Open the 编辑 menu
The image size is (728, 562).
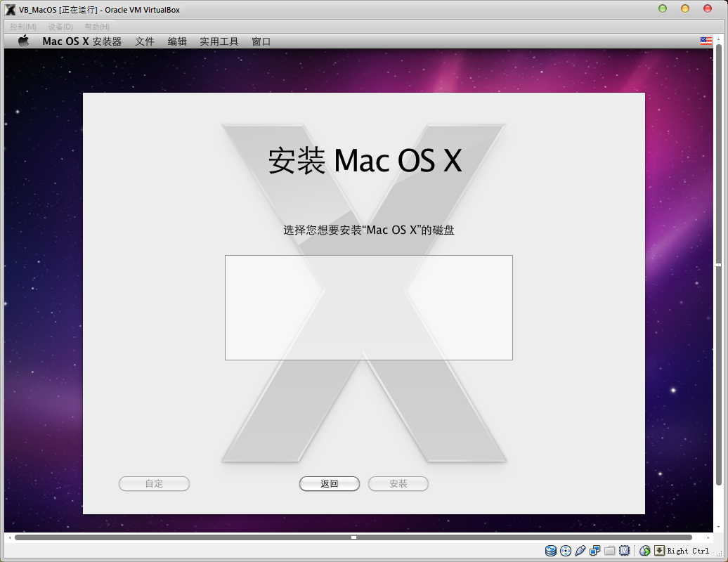pyautogui.click(x=177, y=41)
